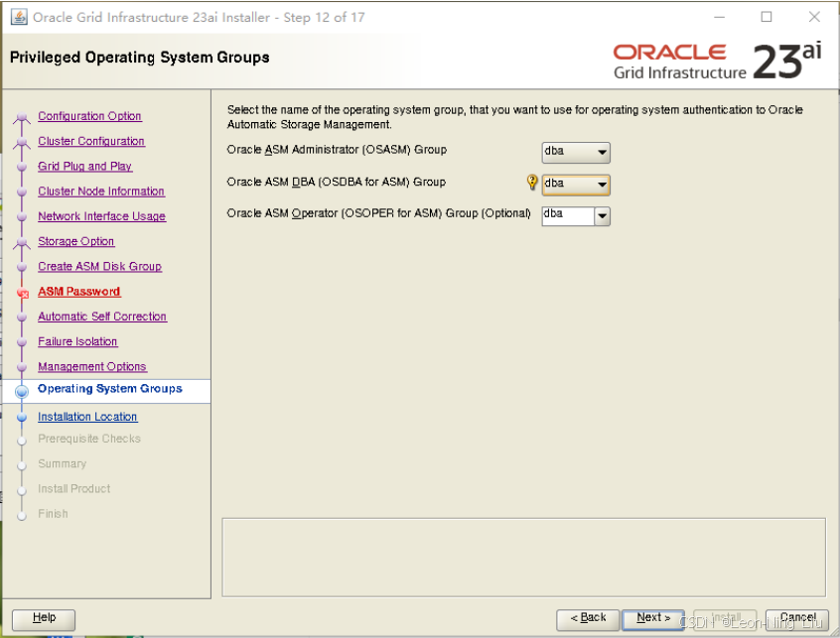The width and height of the screenshot is (840, 638).
Task: Open the Create ASM Disk Group step
Action: coord(99,267)
